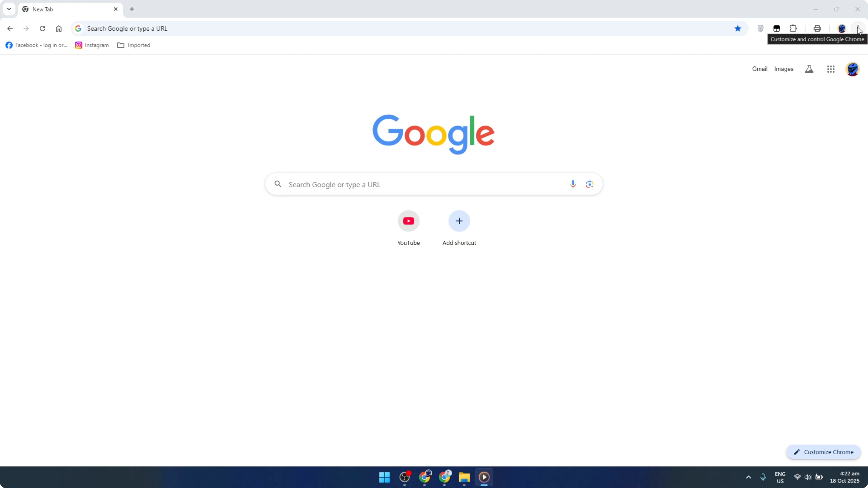Open Customize and control Google Chrome menu
The image size is (868, 488).
point(858,29)
